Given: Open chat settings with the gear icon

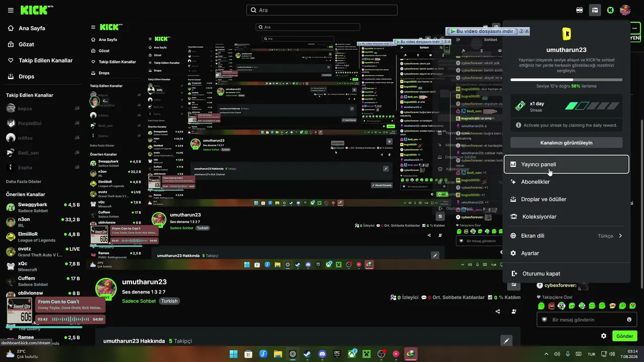Looking at the screenshot, I should [x=604, y=336].
